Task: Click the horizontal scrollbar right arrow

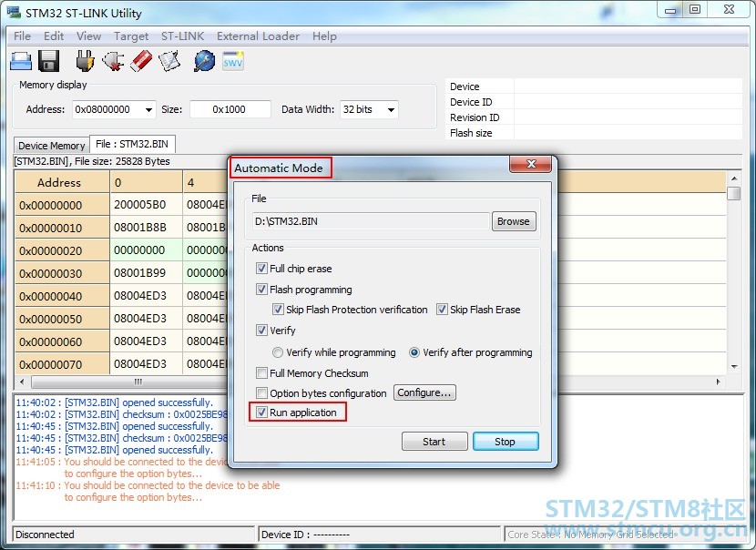Action: pyautogui.click(x=719, y=382)
